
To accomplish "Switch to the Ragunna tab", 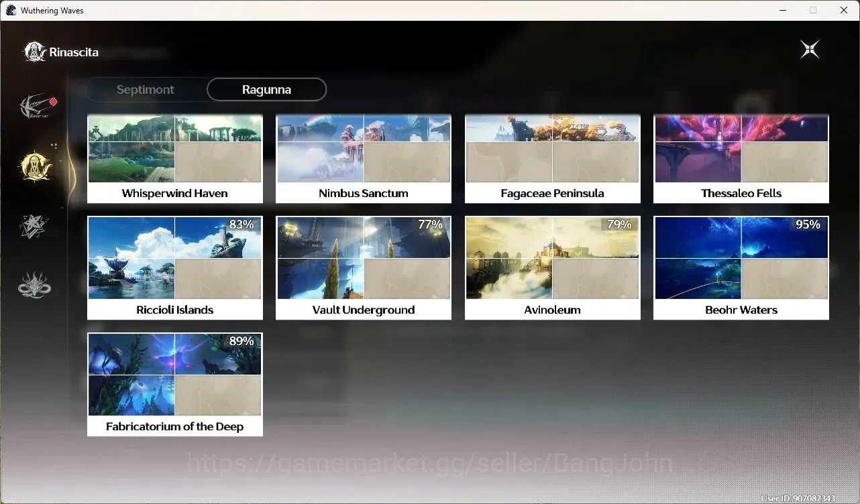I will pos(266,90).
